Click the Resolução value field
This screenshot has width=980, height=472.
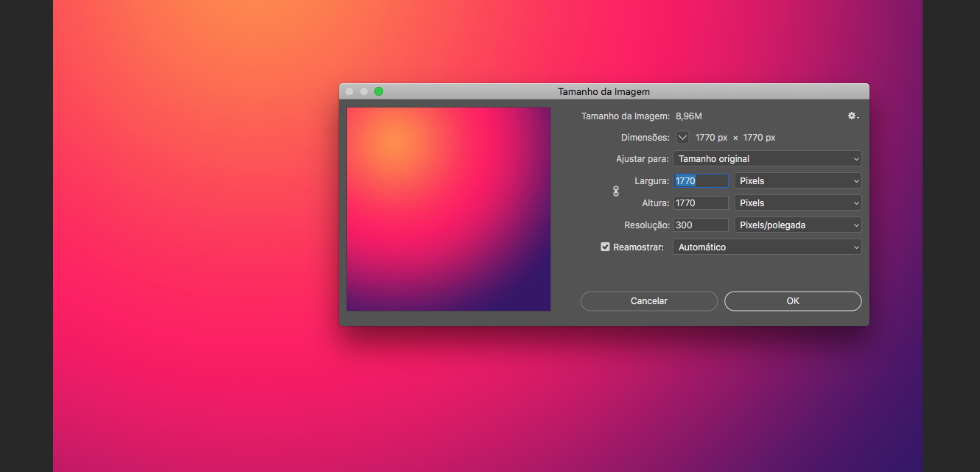[x=701, y=225]
